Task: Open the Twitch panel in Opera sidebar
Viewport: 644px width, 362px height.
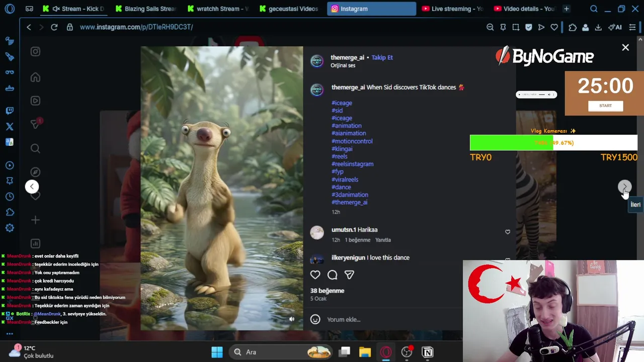Action: pyautogui.click(x=10, y=111)
